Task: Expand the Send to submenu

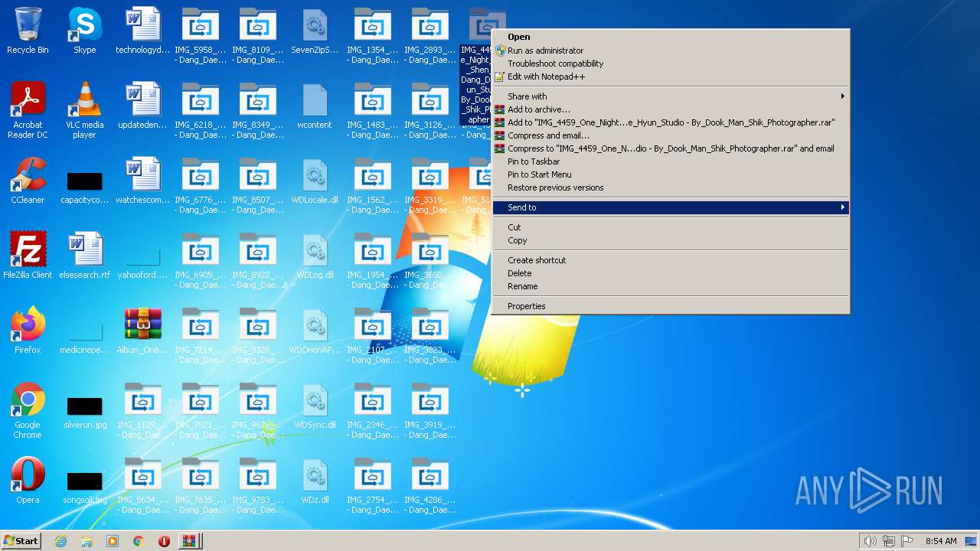Action: (x=671, y=207)
